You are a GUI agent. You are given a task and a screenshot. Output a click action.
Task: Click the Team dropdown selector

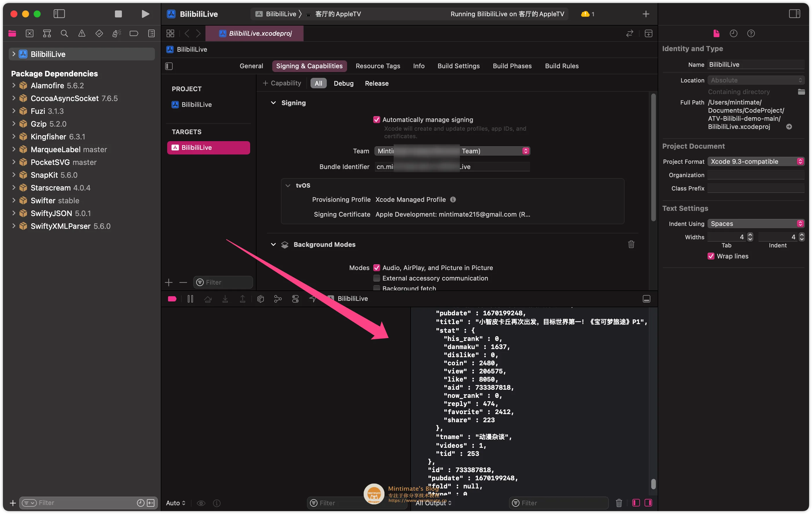452,151
